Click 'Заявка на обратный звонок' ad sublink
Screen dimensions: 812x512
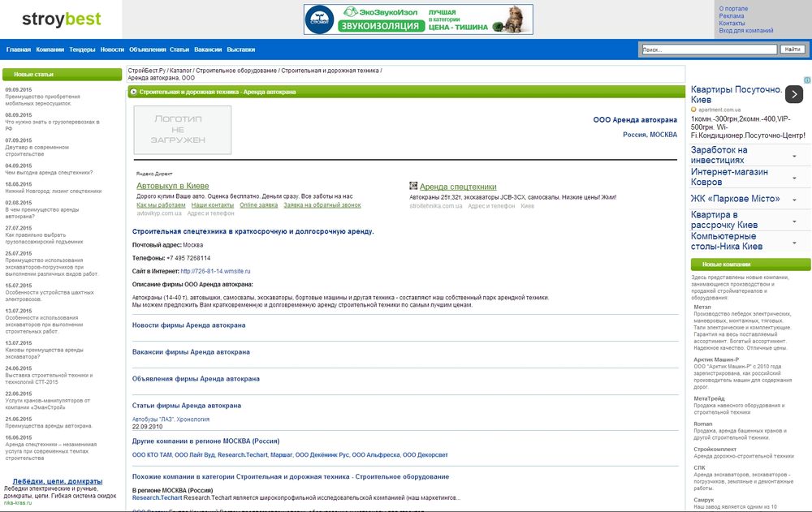tap(322, 205)
